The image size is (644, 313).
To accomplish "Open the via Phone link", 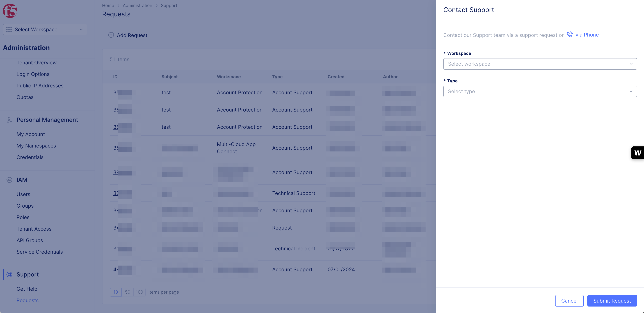I will pyautogui.click(x=587, y=35).
